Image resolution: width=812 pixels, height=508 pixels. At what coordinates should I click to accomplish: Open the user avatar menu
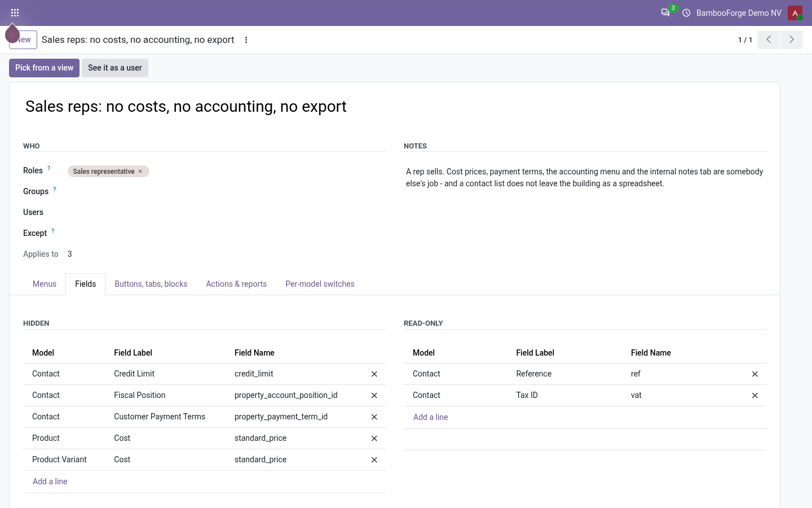(795, 12)
